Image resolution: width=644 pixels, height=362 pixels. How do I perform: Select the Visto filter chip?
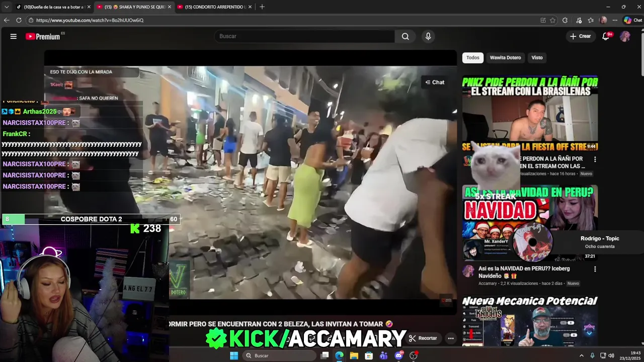pyautogui.click(x=537, y=57)
